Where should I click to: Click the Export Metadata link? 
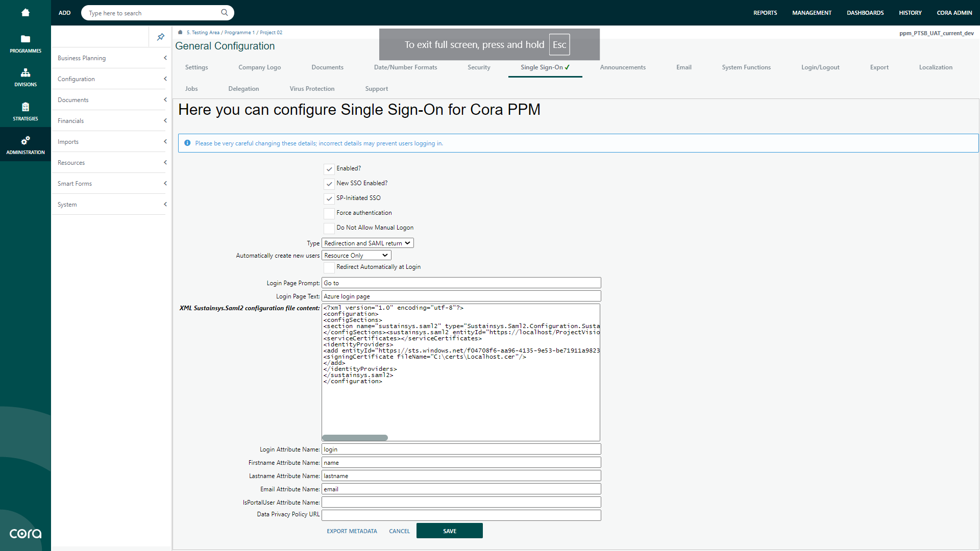coord(352,531)
